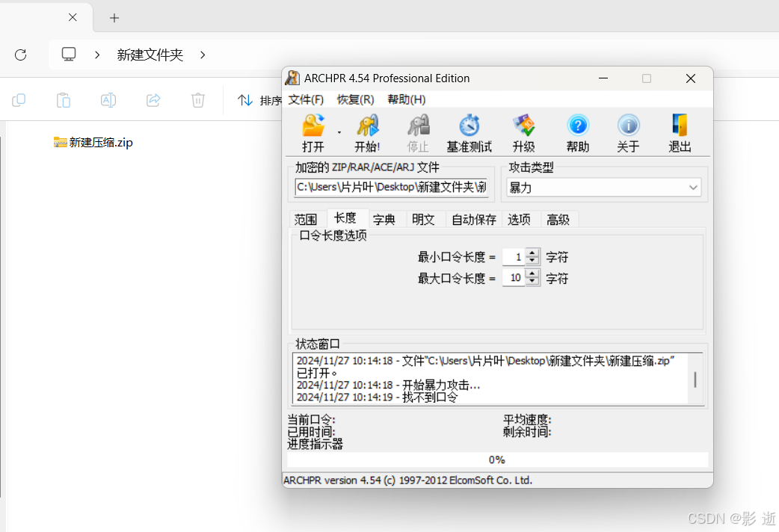Click the This PC monitor icon in Explorer

coord(69,54)
